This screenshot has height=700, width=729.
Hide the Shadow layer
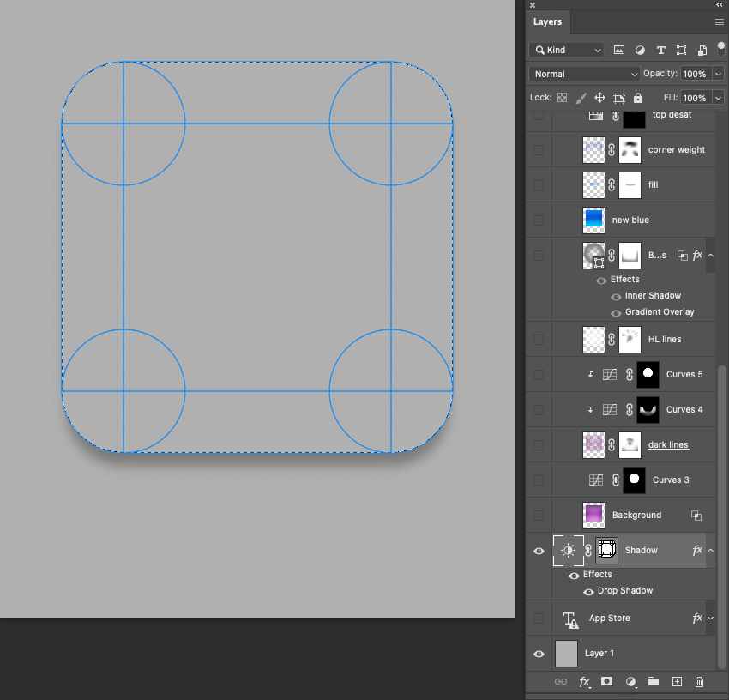539,551
